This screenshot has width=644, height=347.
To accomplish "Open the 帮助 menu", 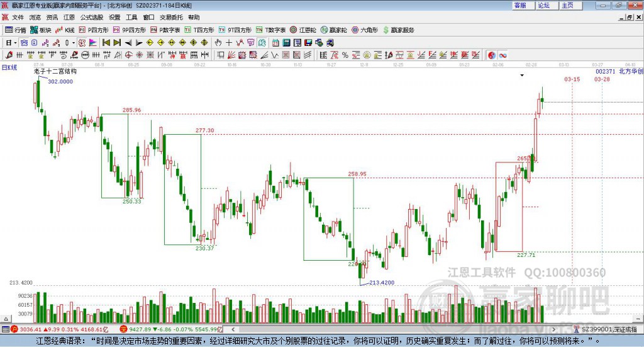I will point(194,17).
